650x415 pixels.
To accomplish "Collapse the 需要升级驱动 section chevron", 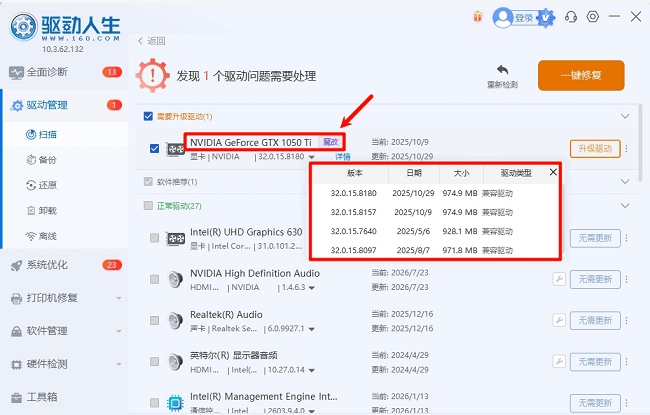I will coord(625,116).
